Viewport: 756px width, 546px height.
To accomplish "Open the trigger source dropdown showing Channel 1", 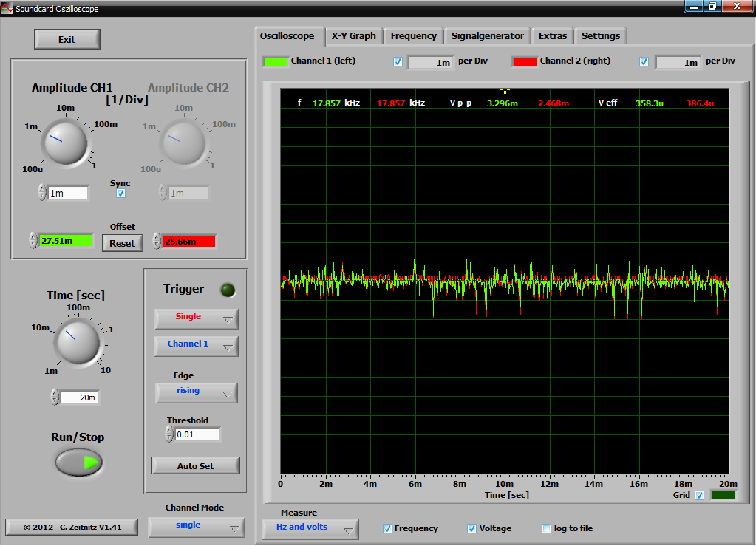I will click(x=197, y=346).
